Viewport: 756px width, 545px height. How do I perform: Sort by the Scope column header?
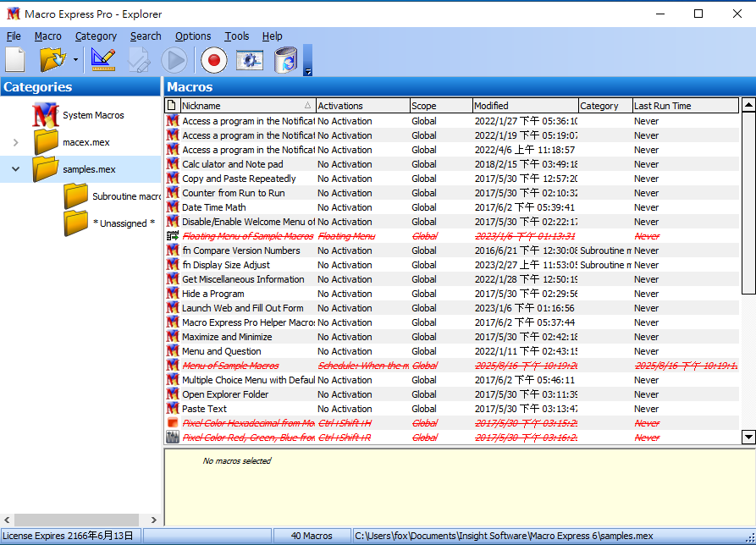(x=441, y=106)
